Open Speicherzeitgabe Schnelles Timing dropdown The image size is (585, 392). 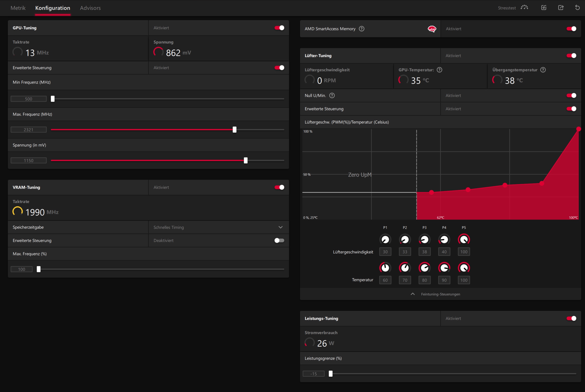pos(219,227)
